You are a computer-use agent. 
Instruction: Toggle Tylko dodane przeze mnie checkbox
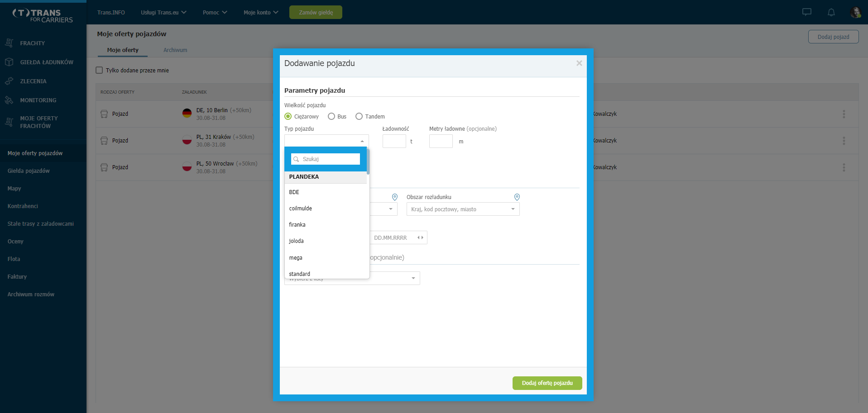tap(99, 70)
